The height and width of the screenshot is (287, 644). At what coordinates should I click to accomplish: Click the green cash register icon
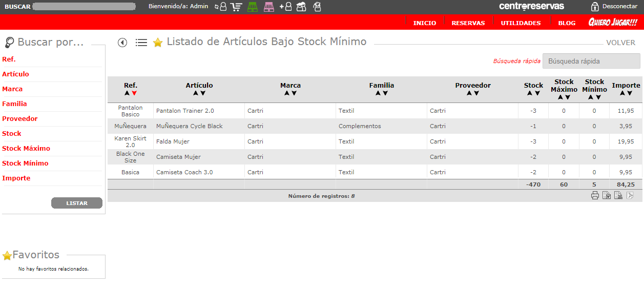coord(253,7)
